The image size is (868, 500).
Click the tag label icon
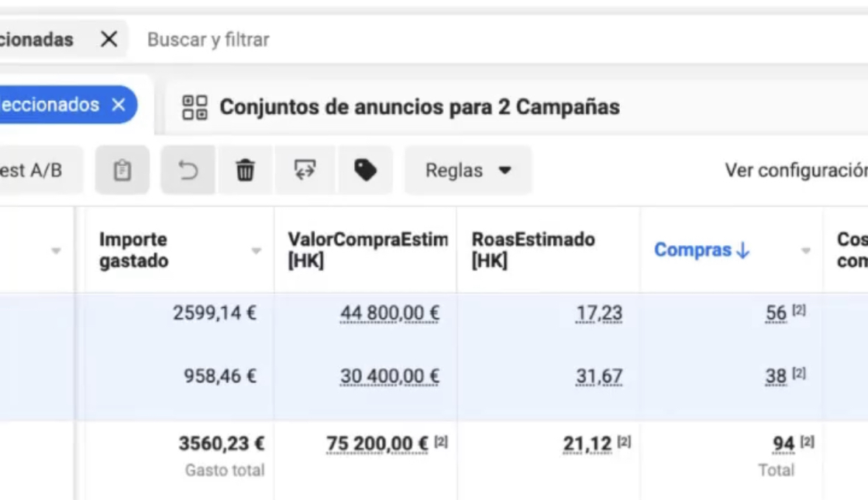(365, 171)
